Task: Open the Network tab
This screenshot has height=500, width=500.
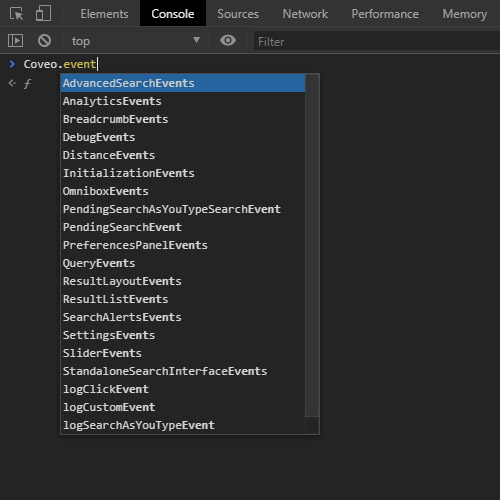Action: 305,14
